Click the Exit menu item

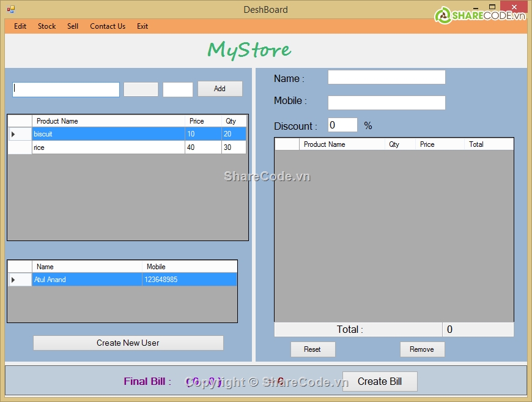[x=142, y=26]
